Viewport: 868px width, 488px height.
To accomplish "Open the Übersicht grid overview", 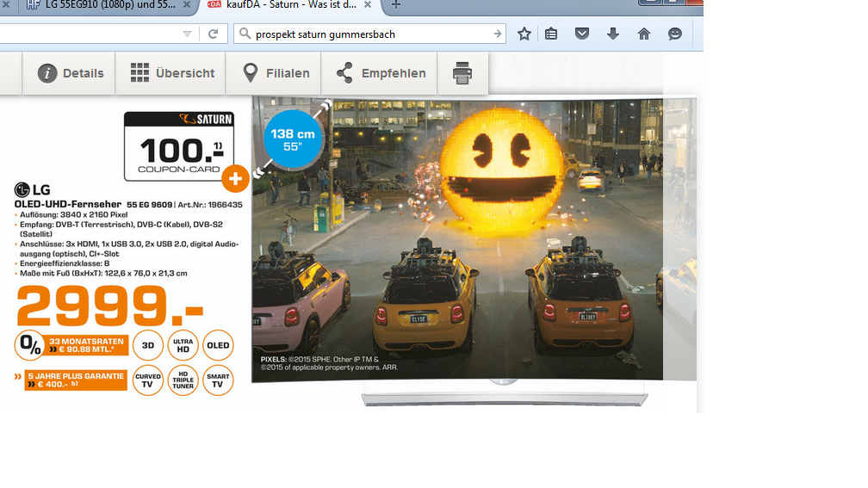I will 170,73.
